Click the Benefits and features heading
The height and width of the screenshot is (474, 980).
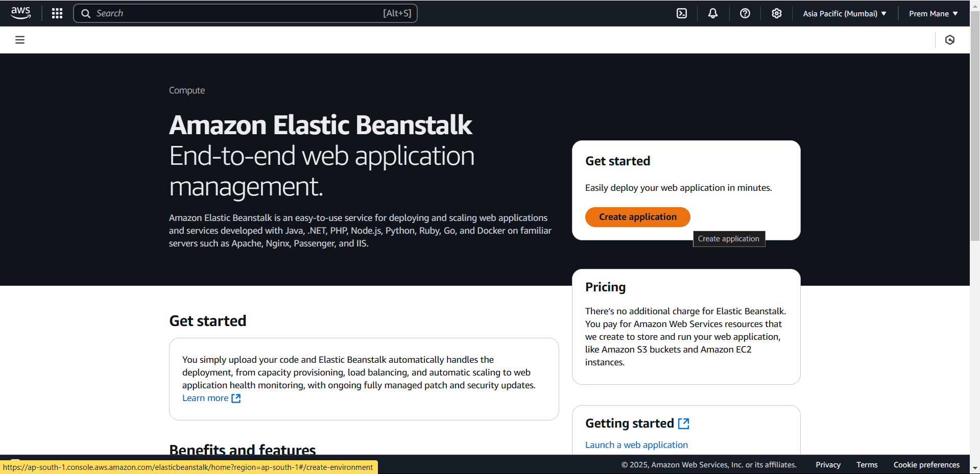[243, 450]
